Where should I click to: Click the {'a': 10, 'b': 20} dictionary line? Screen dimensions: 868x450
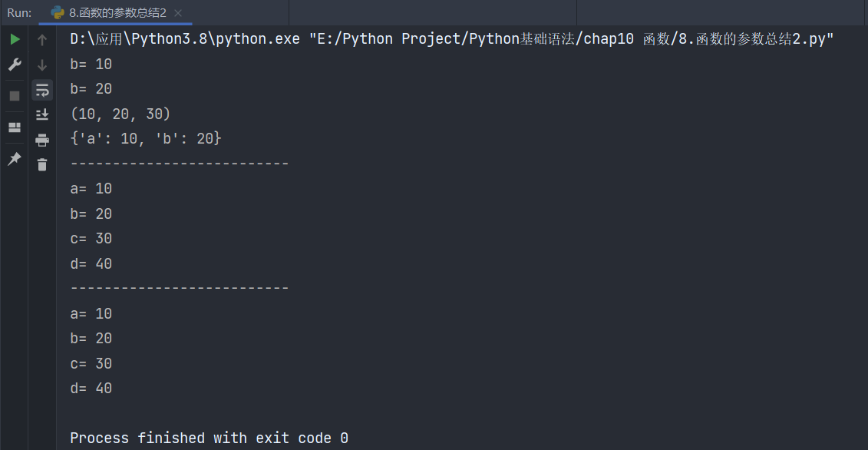146,139
